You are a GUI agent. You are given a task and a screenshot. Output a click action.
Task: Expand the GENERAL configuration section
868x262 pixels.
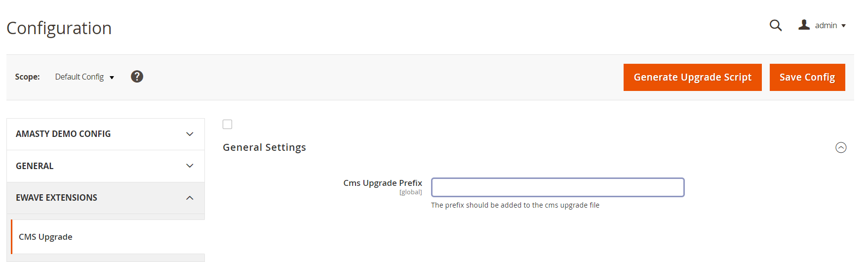tap(35, 166)
